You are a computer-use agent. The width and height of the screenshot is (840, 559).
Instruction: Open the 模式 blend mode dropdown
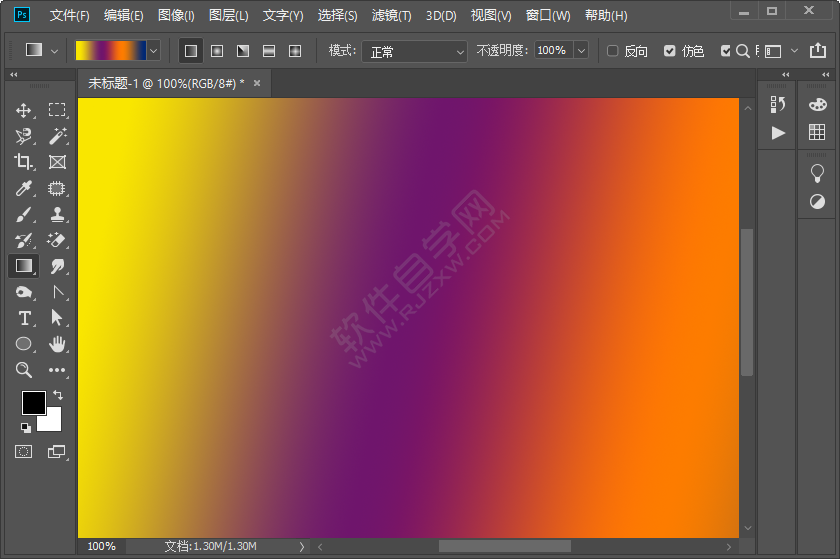pyautogui.click(x=415, y=51)
